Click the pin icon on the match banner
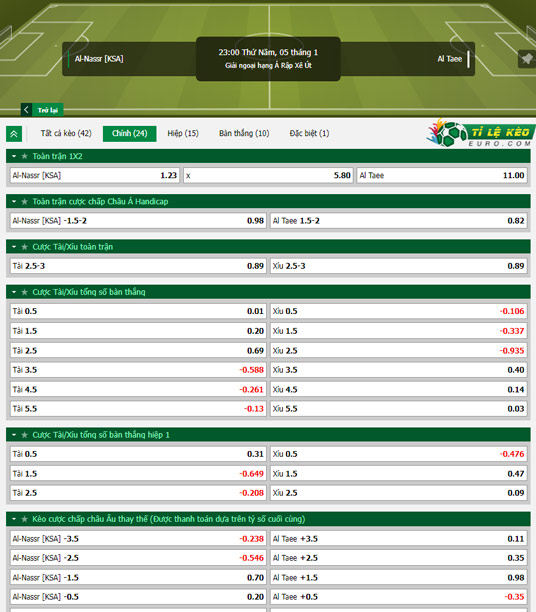 click(527, 59)
